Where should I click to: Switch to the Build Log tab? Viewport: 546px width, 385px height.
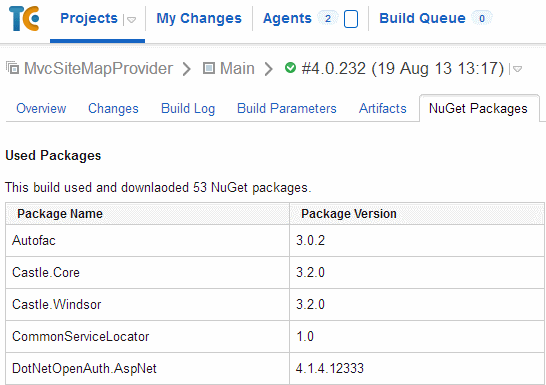(x=188, y=108)
